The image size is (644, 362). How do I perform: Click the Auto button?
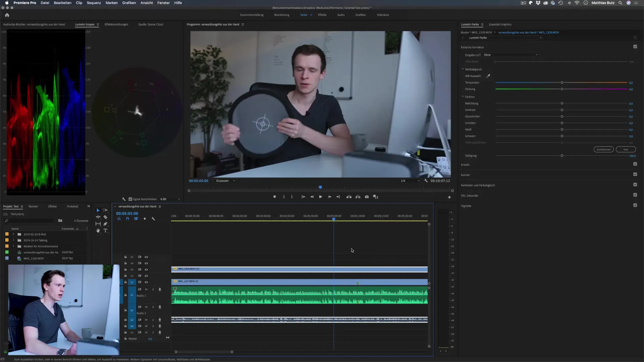[x=626, y=149]
